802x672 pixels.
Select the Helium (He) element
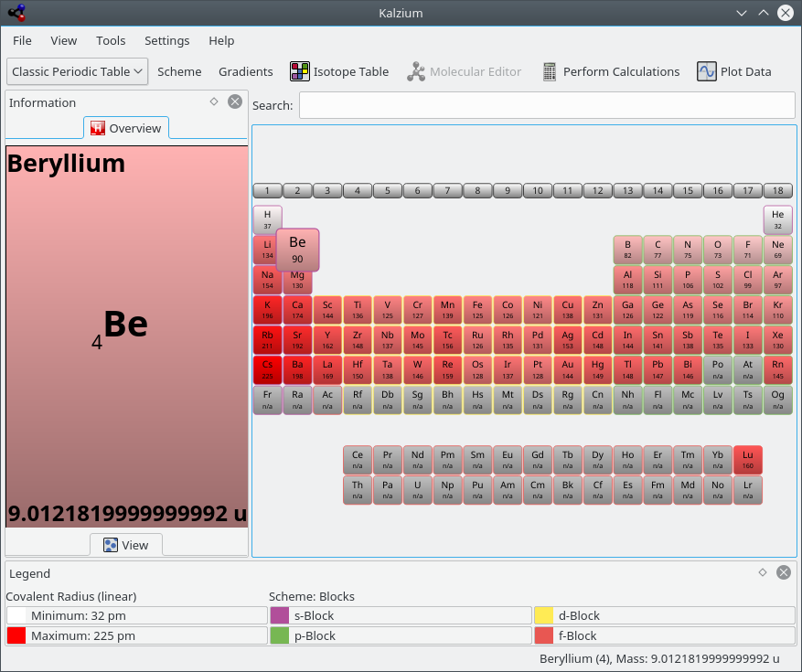[x=778, y=220]
